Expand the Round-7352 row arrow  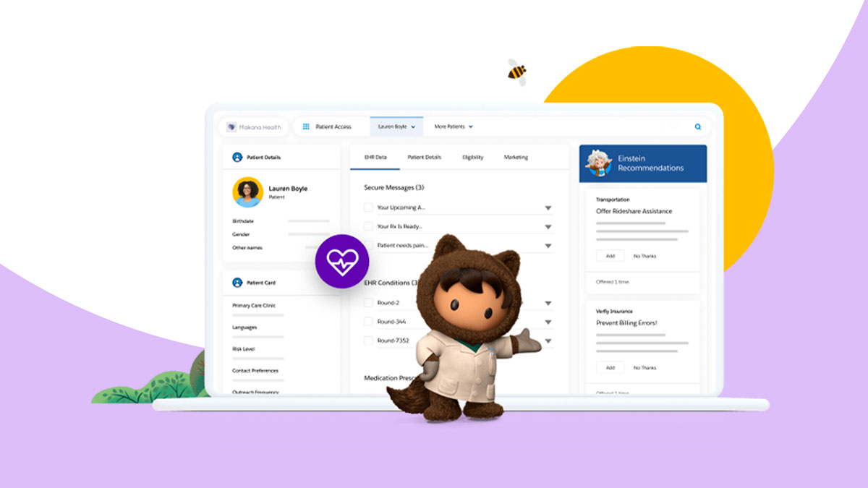point(548,341)
